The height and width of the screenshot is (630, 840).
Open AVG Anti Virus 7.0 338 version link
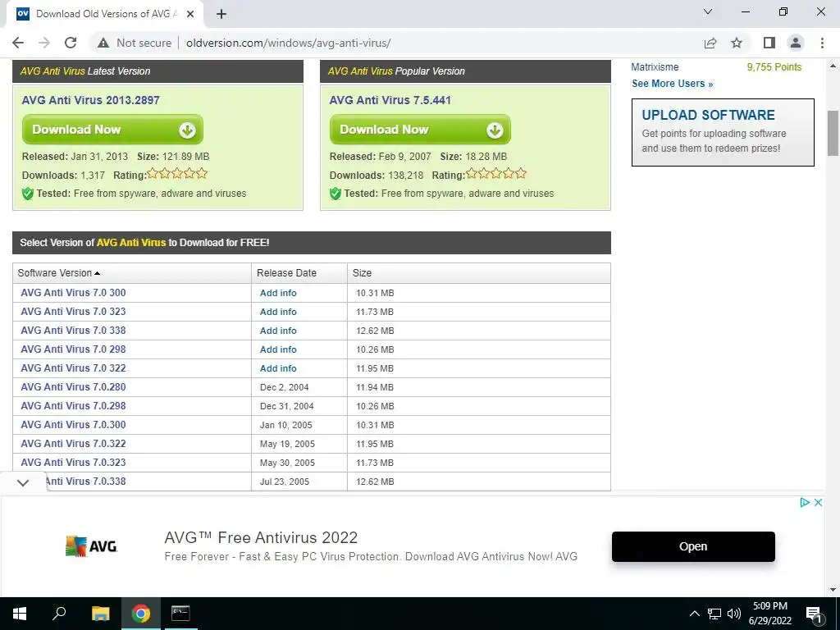click(x=73, y=331)
